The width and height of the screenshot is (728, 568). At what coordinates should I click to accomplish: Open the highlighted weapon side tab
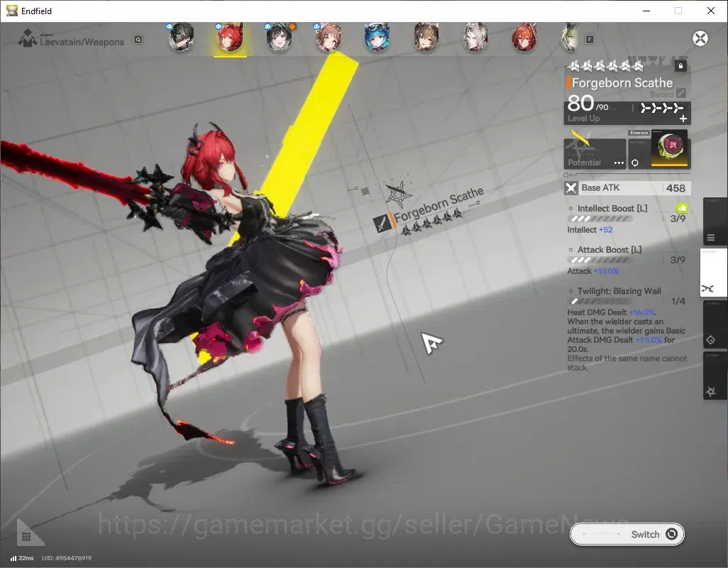click(x=714, y=273)
